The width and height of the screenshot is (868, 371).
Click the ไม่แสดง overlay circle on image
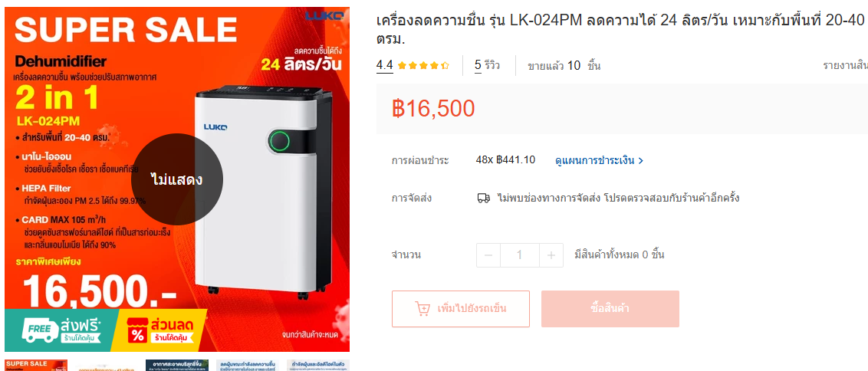177,179
